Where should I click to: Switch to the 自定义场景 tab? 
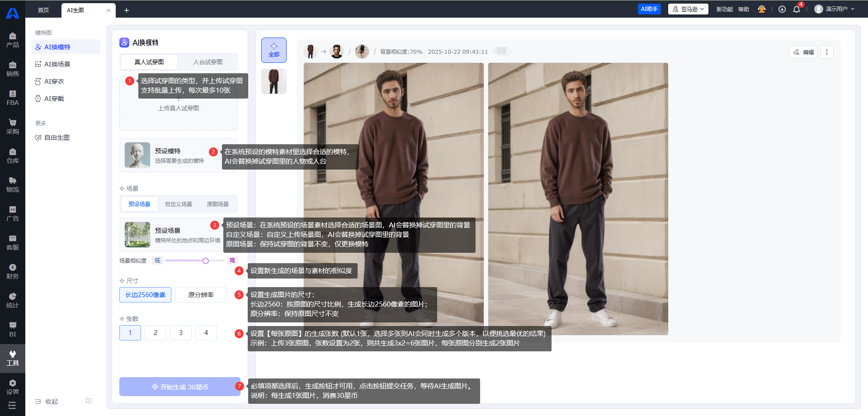point(179,204)
